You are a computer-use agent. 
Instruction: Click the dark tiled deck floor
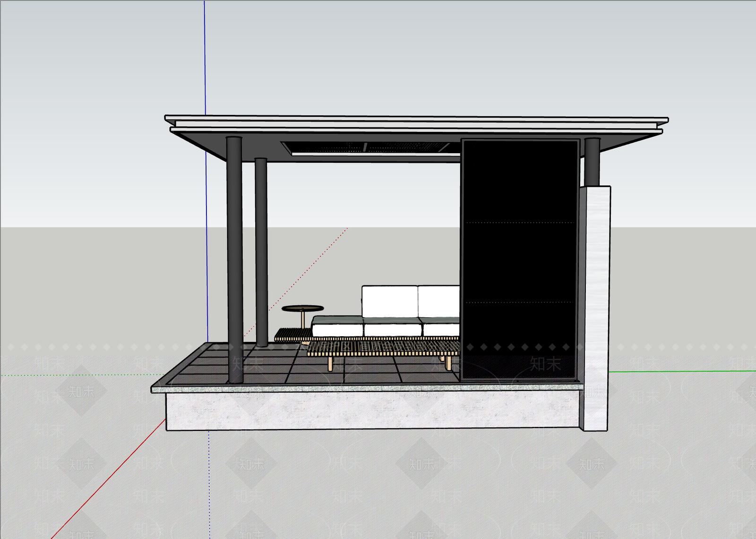click(x=312, y=367)
